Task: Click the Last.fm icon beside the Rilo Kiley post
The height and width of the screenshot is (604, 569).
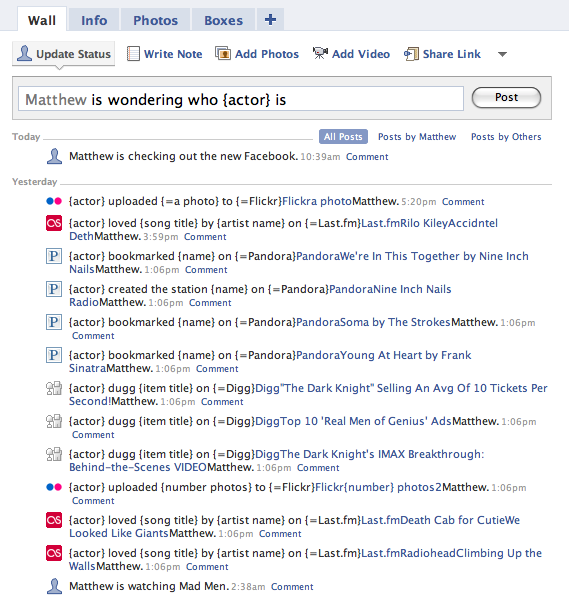Action: pyautogui.click(x=54, y=223)
